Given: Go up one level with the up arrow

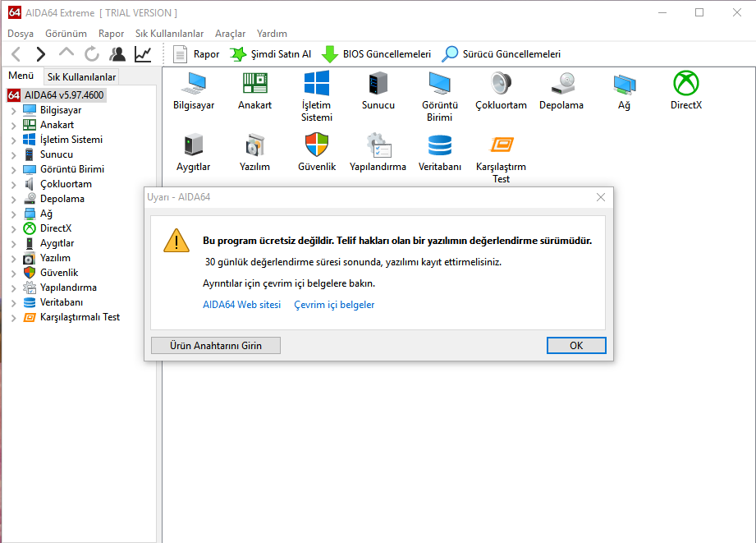Looking at the screenshot, I should (x=66, y=53).
